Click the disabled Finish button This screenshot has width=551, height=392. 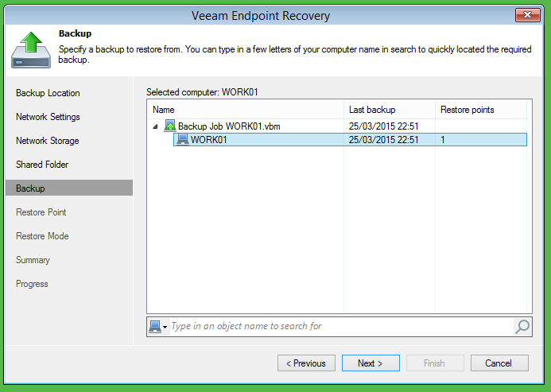coord(435,363)
